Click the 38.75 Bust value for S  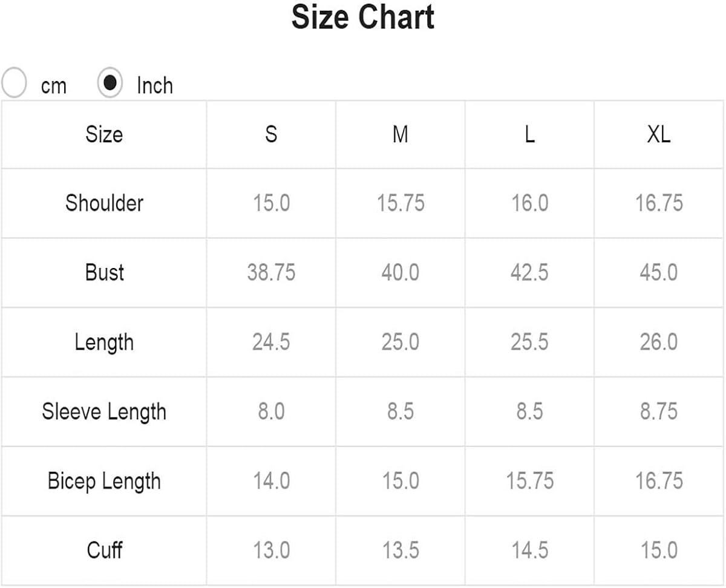click(271, 272)
